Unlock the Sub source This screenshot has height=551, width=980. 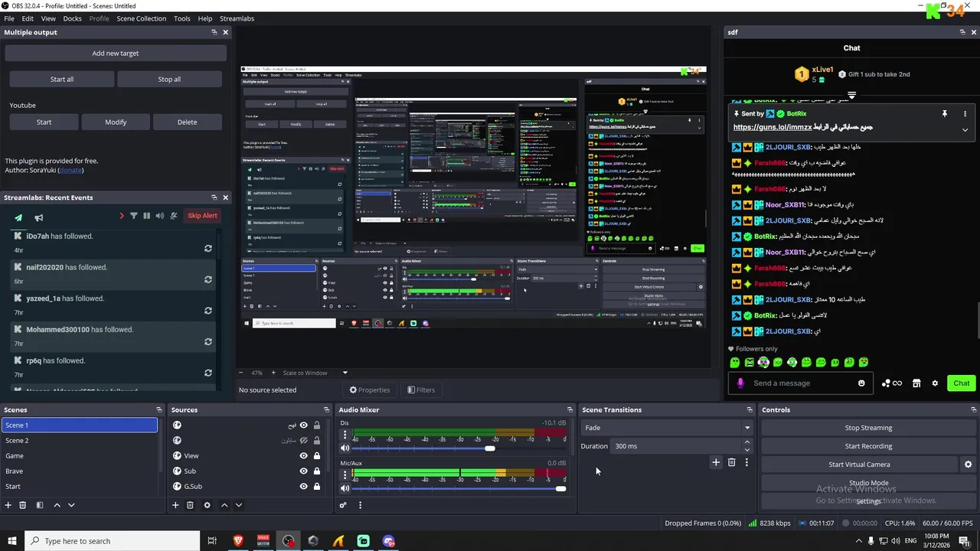click(316, 471)
